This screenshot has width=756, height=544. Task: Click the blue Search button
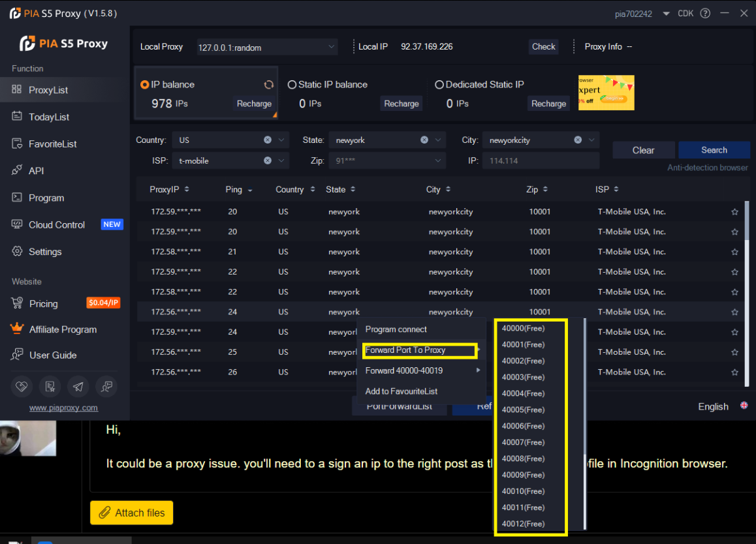pyautogui.click(x=714, y=150)
